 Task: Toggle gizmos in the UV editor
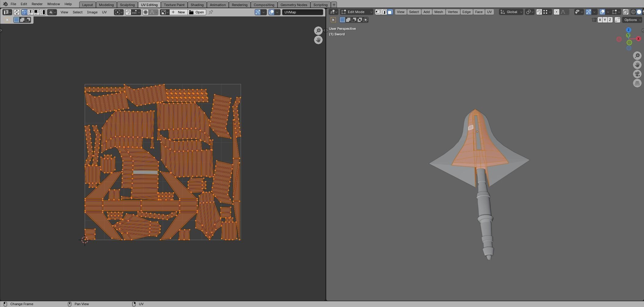click(x=258, y=12)
